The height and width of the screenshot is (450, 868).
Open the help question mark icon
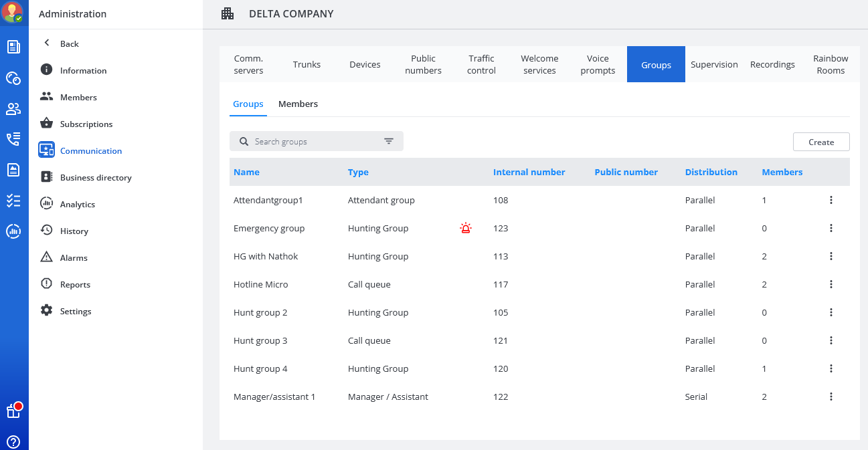tap(13, 442)
